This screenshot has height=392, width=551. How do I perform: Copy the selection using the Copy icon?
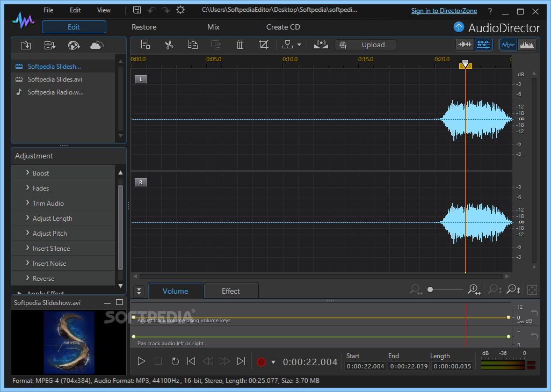[193, 45]
